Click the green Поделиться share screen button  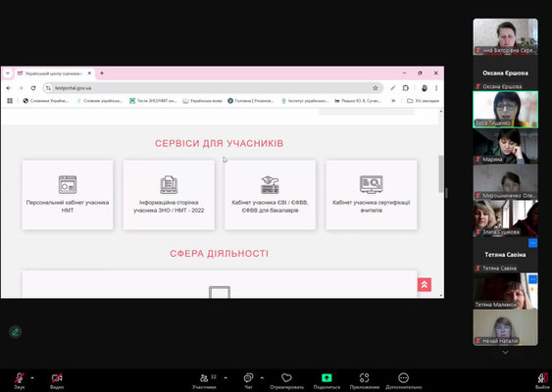[326, 381]
